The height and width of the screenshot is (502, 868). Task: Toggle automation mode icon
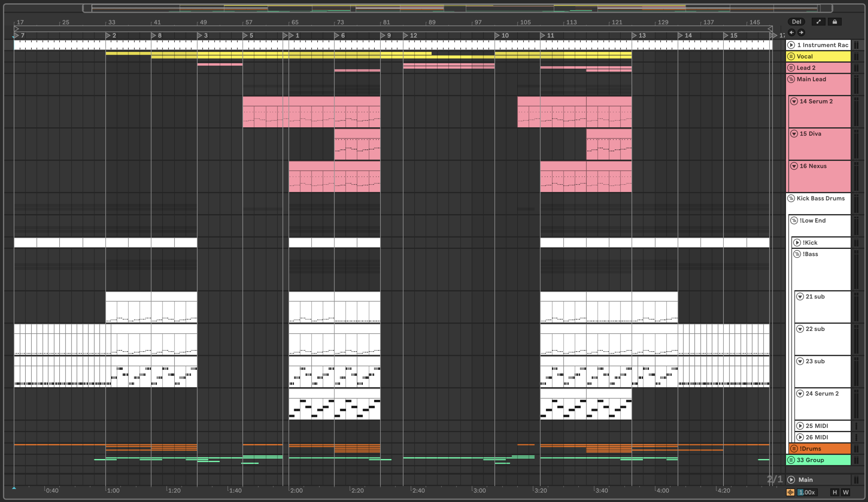tap(818, 22)
